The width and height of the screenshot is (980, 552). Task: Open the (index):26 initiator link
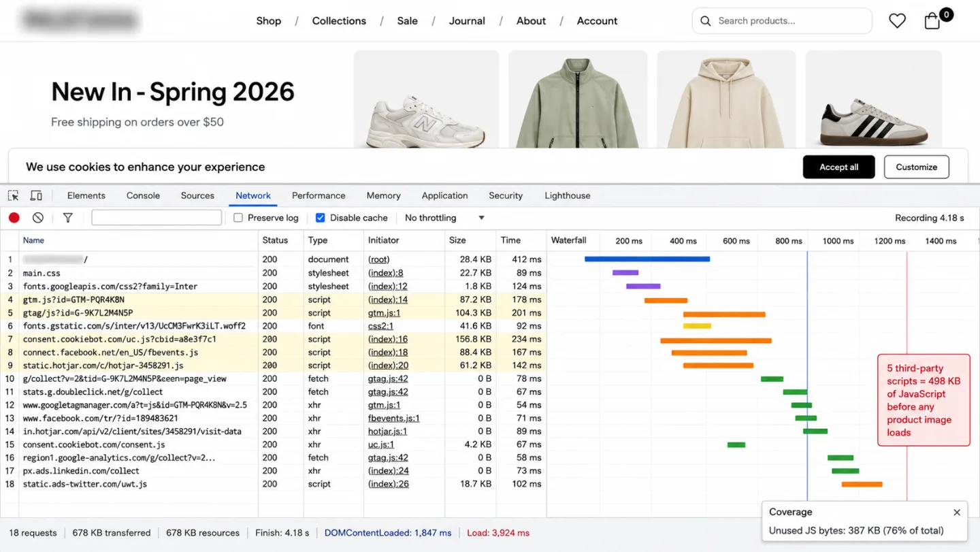pyautogui.click(x=388, y=484)
